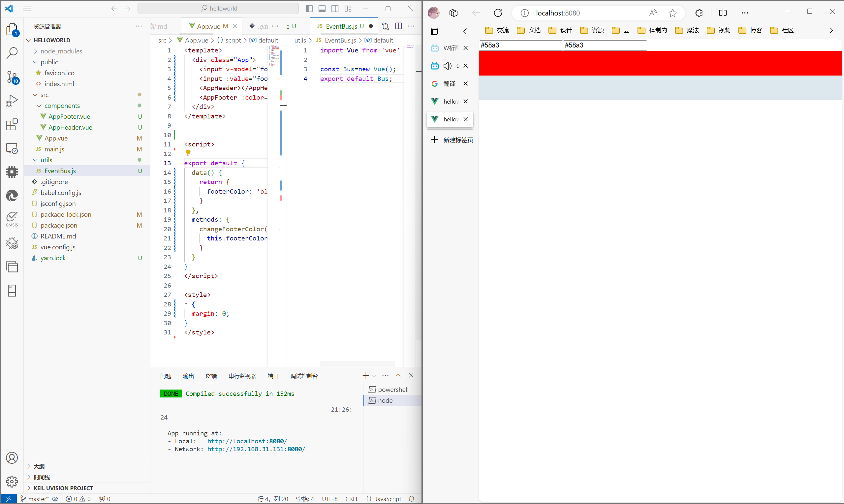Switch to EventBus.js editor tab

point(344,26)
